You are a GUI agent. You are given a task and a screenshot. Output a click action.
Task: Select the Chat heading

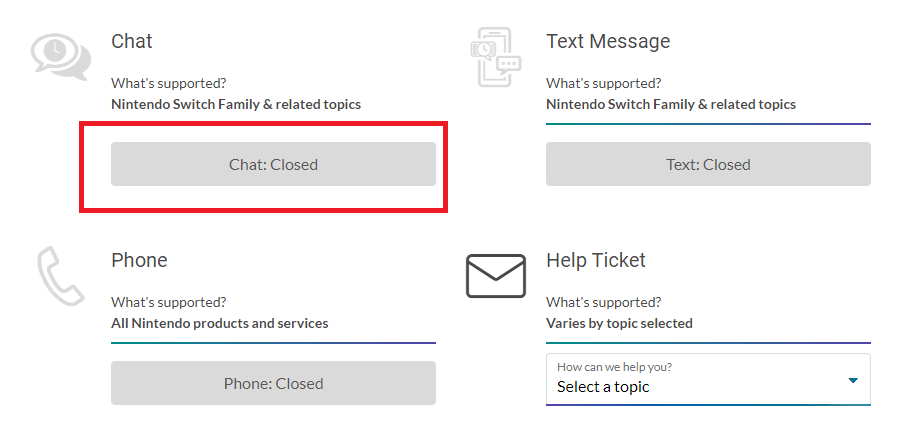click(132, 41)
